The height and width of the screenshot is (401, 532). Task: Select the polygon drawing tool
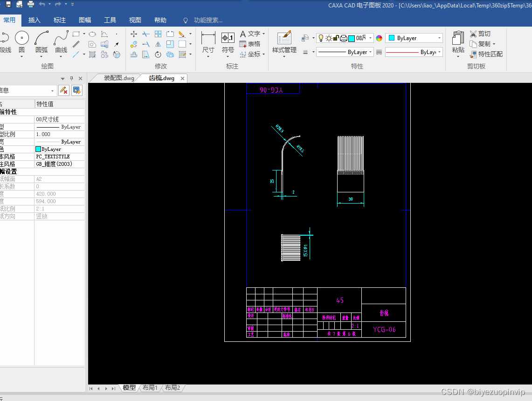(92, 44)
